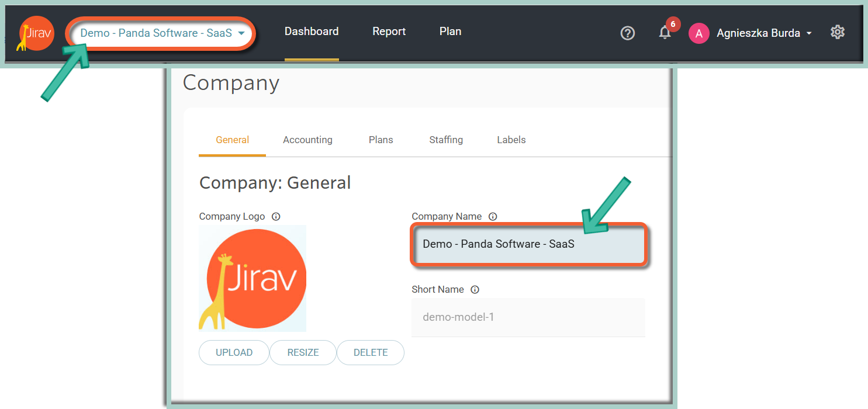Open Plan in top navigation

click(x=451, y=32)
